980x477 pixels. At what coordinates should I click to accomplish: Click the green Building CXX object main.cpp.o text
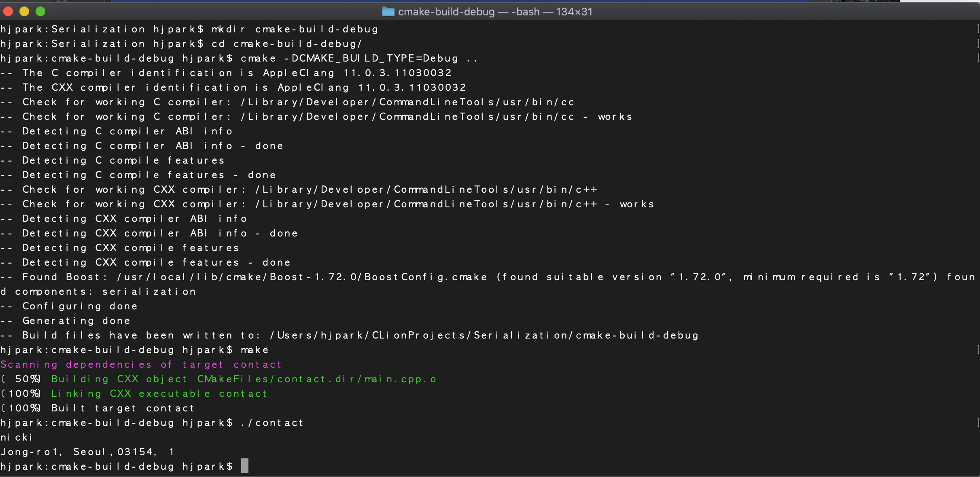tap(244, 379)
